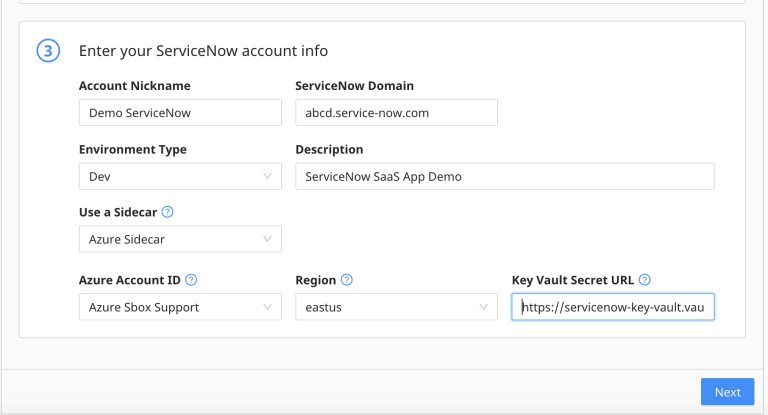Click into the ServiceNow Domain field

click(396, 113)
